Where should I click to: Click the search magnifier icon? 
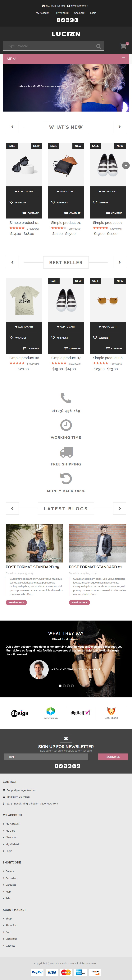[98, 46]
